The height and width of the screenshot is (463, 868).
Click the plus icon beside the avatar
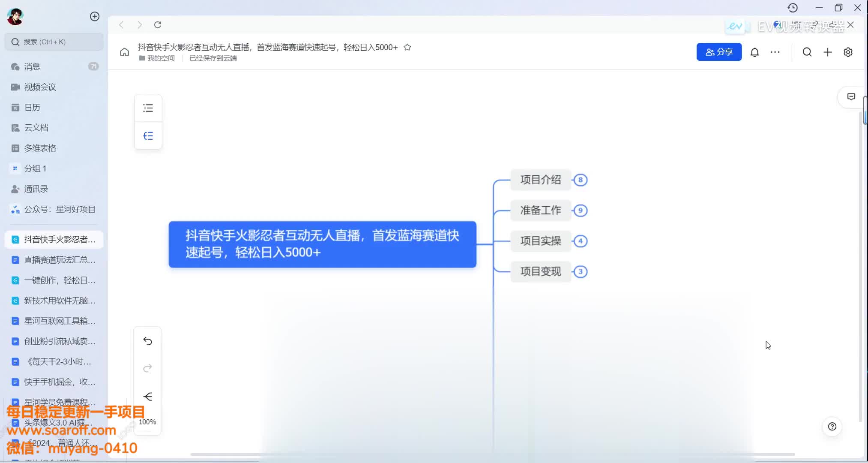(95, 16)
